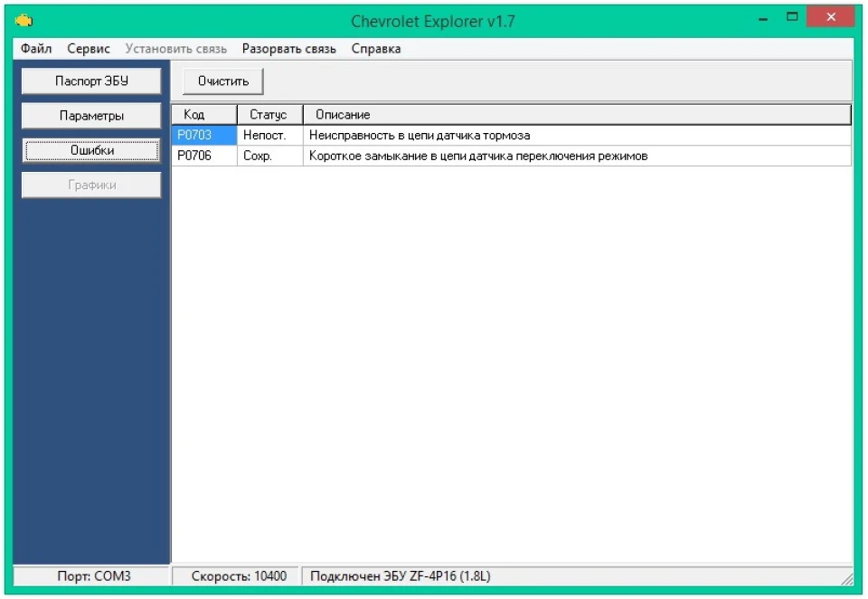Select error code P0706 cell
This screenshot has width=868, height=599.
204,156
